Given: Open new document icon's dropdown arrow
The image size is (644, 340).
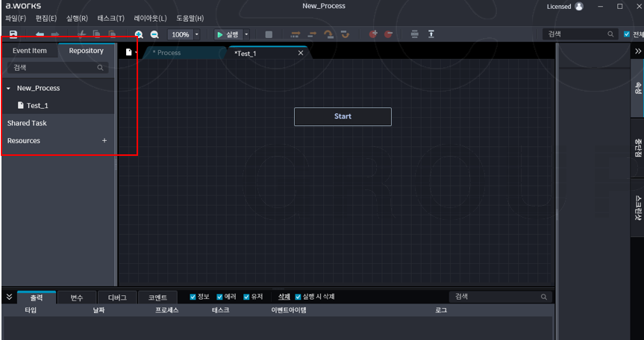Looking at the screenshot, I should (136, 52).
